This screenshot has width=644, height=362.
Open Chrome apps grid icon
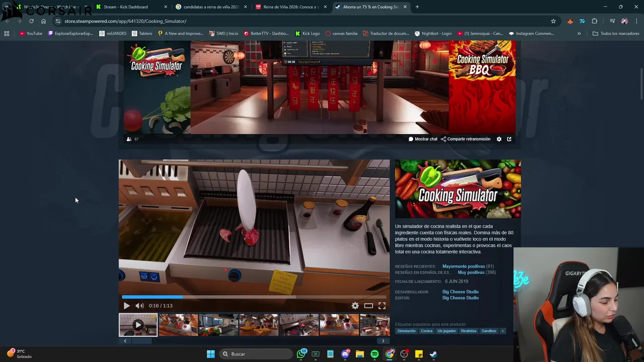coord(7,34)
